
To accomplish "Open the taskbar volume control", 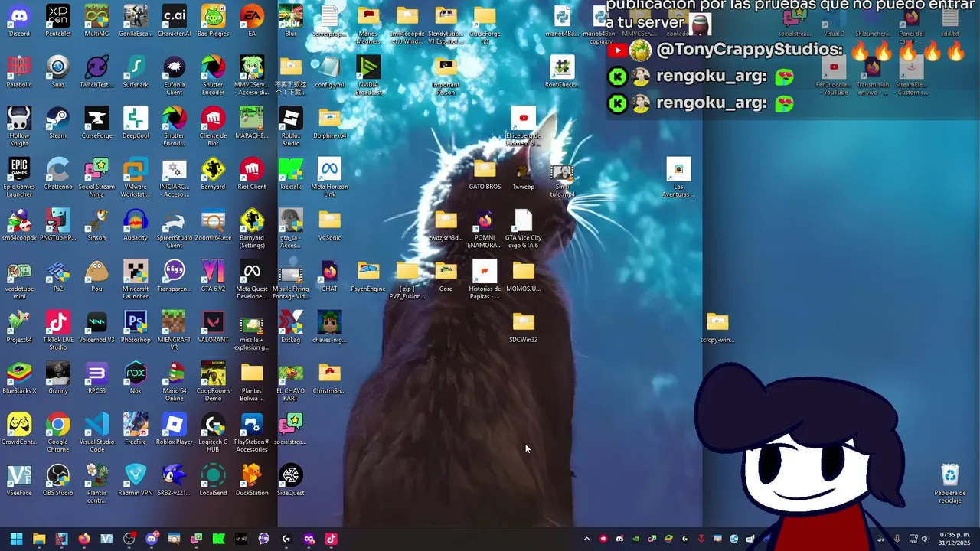I will point(924,539).
